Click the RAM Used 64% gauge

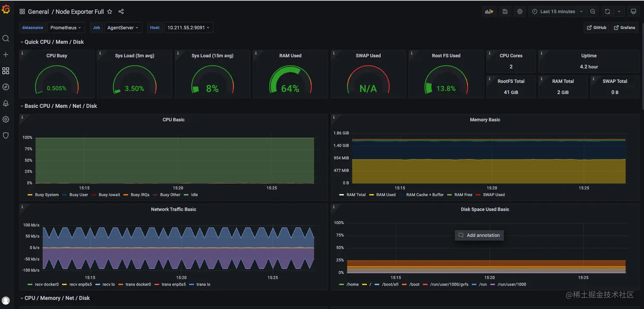(290, 80)
